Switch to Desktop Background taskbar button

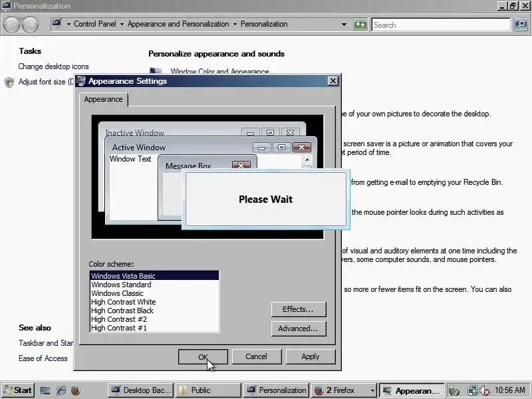pyautogui.click(x=141, y=390)
